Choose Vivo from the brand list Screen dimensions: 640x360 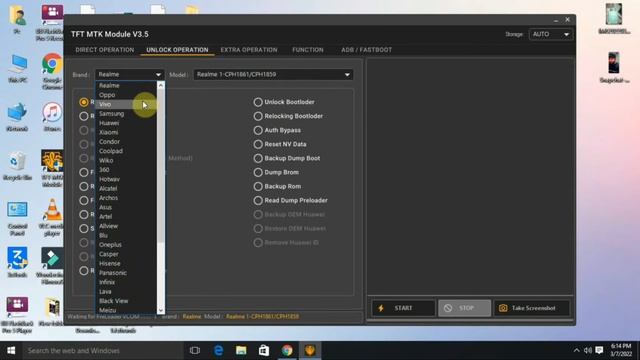coord(126,104)
